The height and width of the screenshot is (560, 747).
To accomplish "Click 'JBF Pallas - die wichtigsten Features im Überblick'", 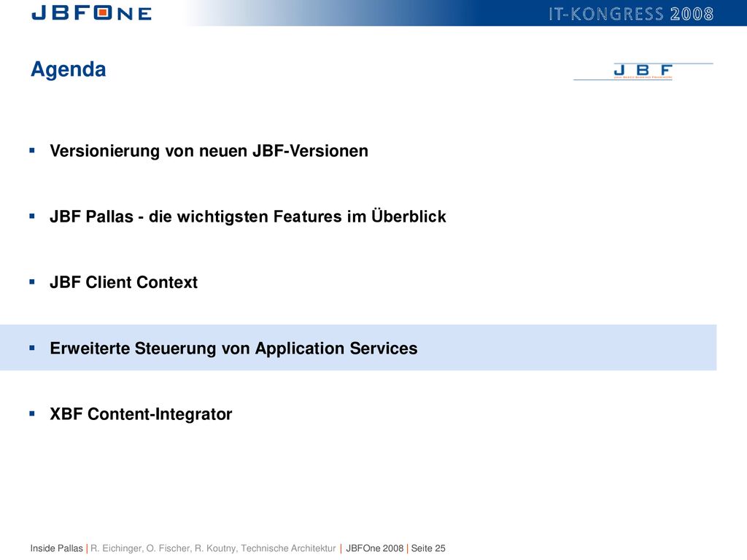I will tap(248, 216).
